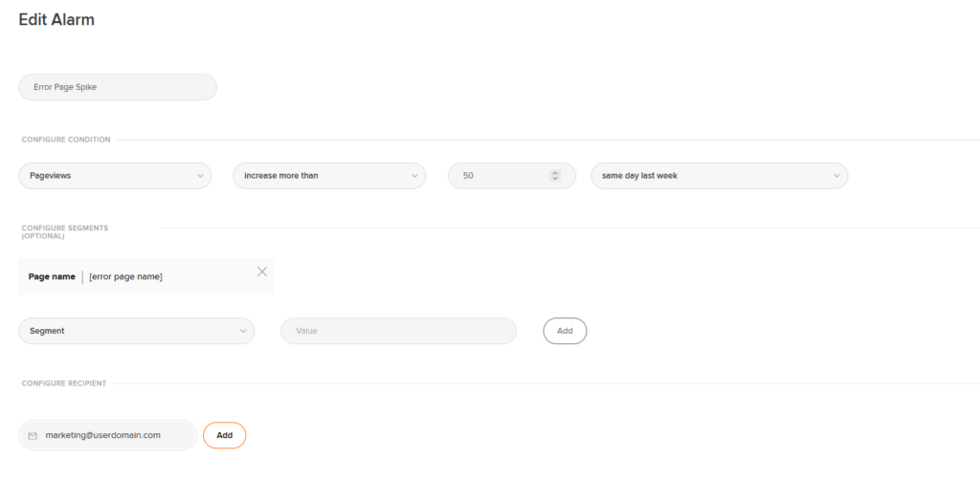Image resolution: width=980 pixels, height=481 pixels.
Task: Remove the Page name segment with X icon
Action: click(262, 272)
